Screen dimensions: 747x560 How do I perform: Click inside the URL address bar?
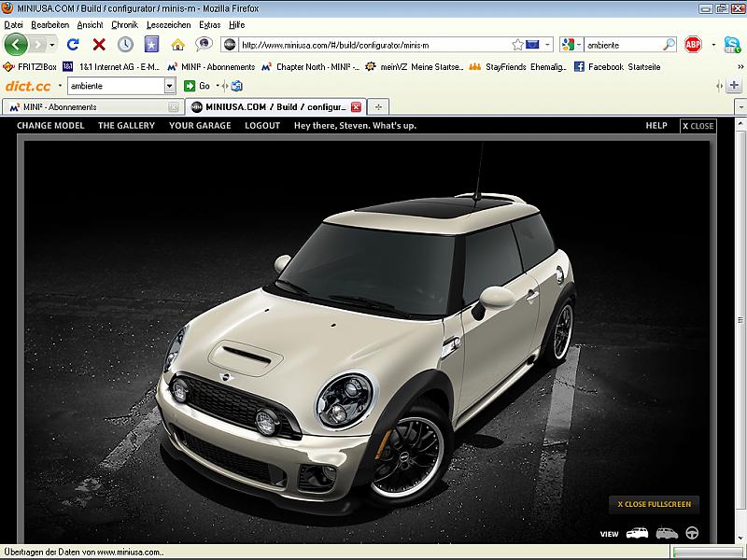pyautogui.click(x=373, y=44)
